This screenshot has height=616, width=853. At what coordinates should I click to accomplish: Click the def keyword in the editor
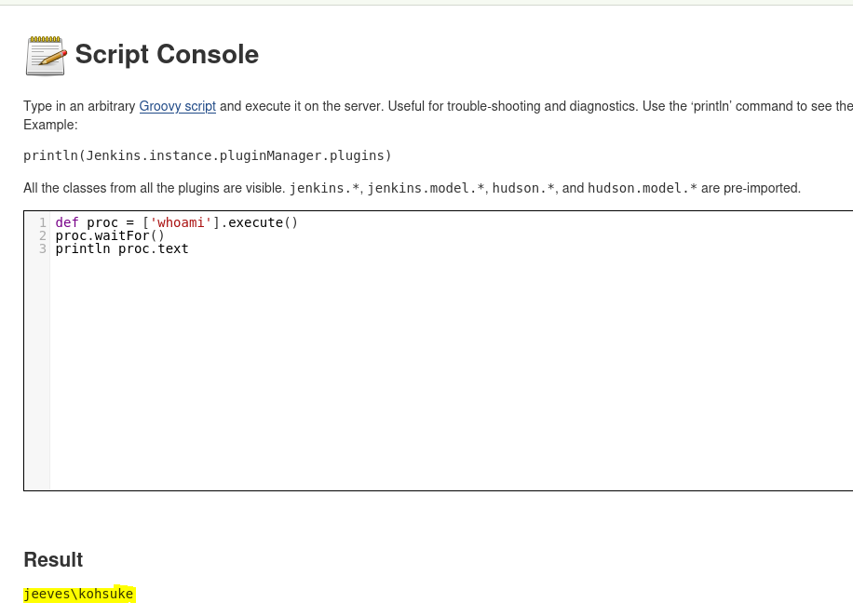tap(67, 222)
